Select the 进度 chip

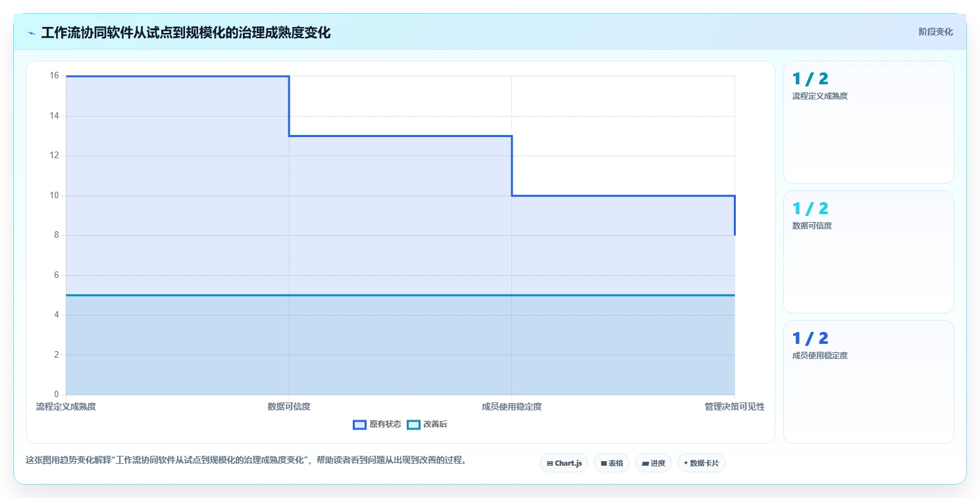click(x=653, y=463)
